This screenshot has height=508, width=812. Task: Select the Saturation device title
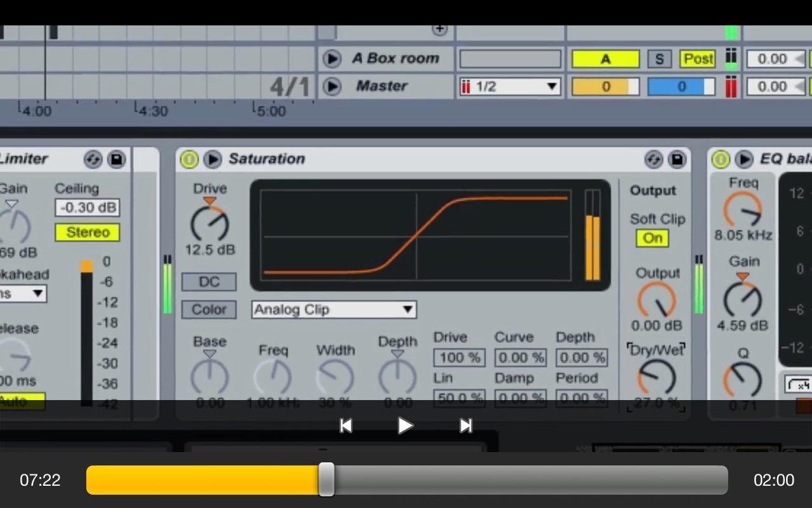(266, 159)
